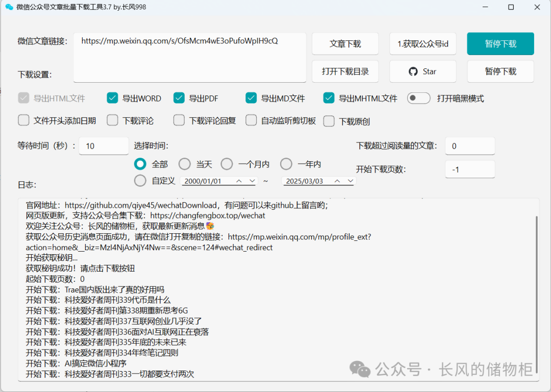Enable the 下载原创 option

click(329, 120)
